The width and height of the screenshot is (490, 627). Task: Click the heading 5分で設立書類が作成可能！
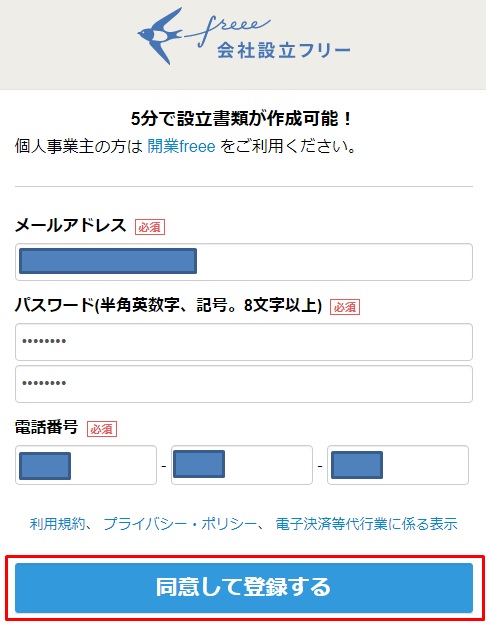tap(242, 118)
